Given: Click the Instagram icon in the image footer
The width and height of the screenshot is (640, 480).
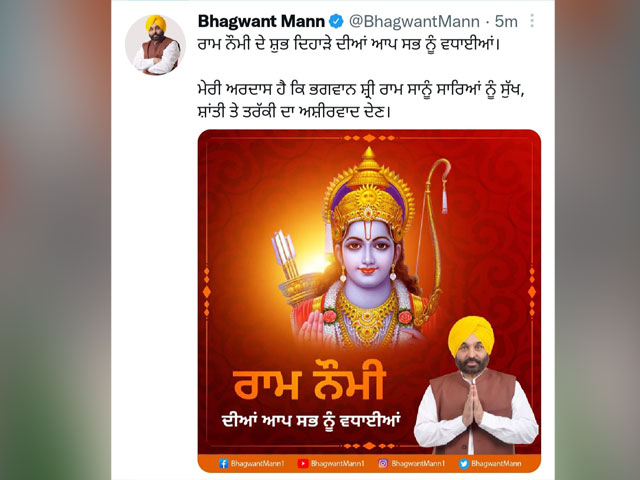Looking at the screenshot, I should point(383,463).
